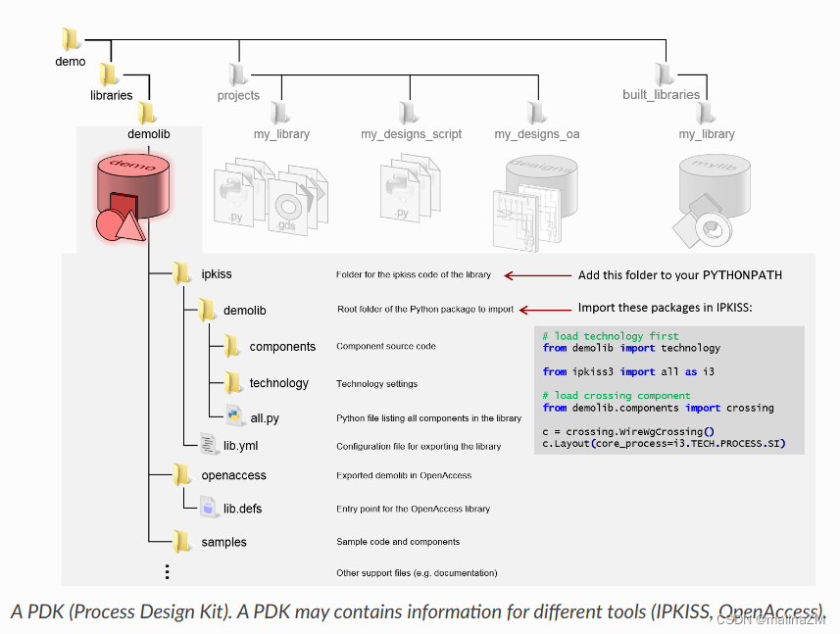The image size is (840, 634).
Task: Click the three-dot ellipsis below samples
Action: pyautogui.click(x=168, y=572)
